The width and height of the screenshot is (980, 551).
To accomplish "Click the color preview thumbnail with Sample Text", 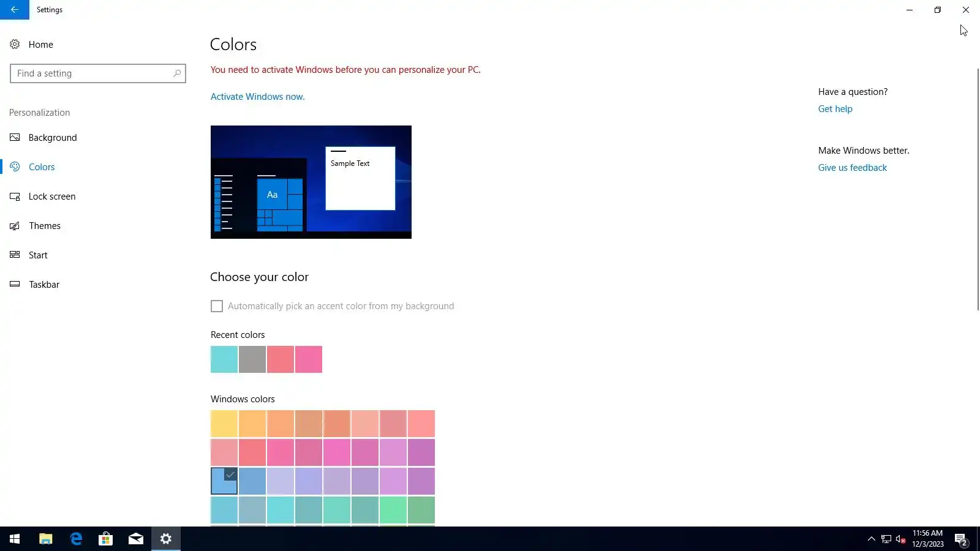I will 311,182.
